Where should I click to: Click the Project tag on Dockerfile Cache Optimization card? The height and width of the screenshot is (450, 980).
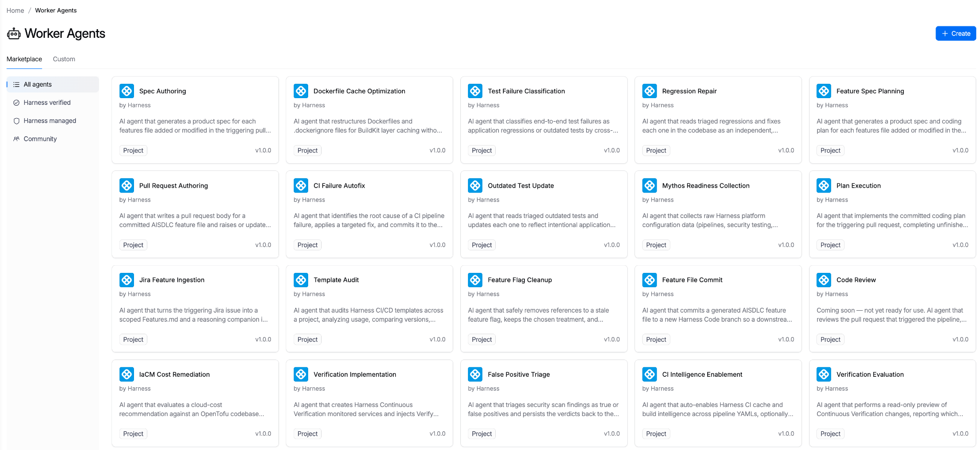pos(307,150)
